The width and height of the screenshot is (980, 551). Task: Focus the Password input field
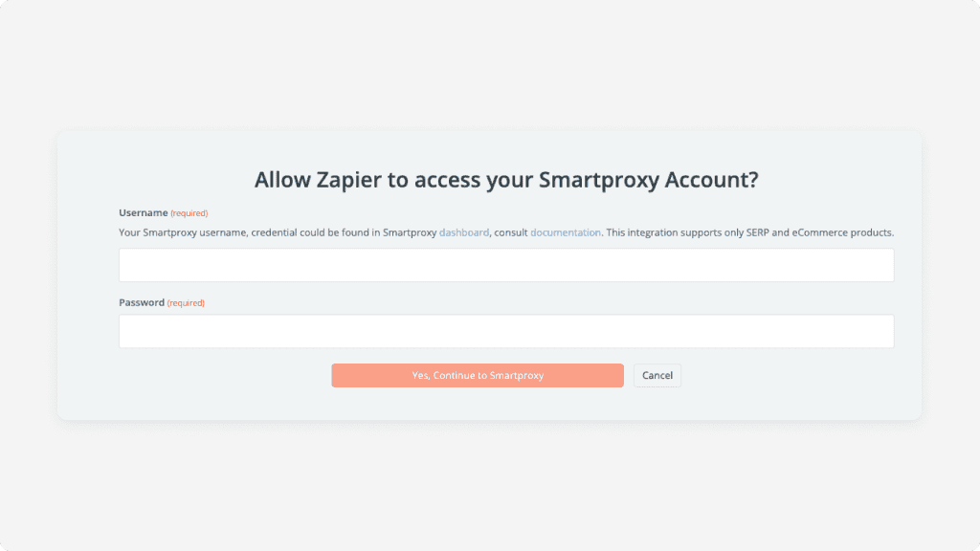(506, 331)
